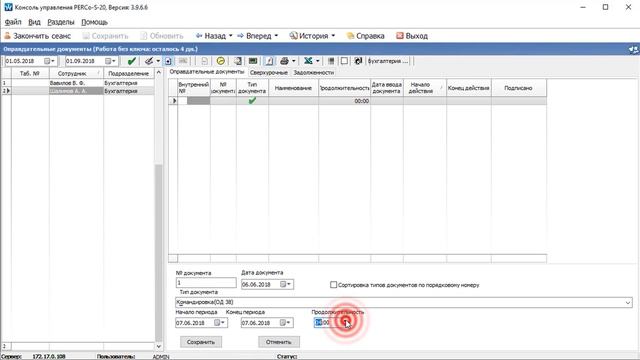Viewport: 640px width, 360px height.
Task: Click the document-with-arrow toolbar icon
Action: point(238,61)
